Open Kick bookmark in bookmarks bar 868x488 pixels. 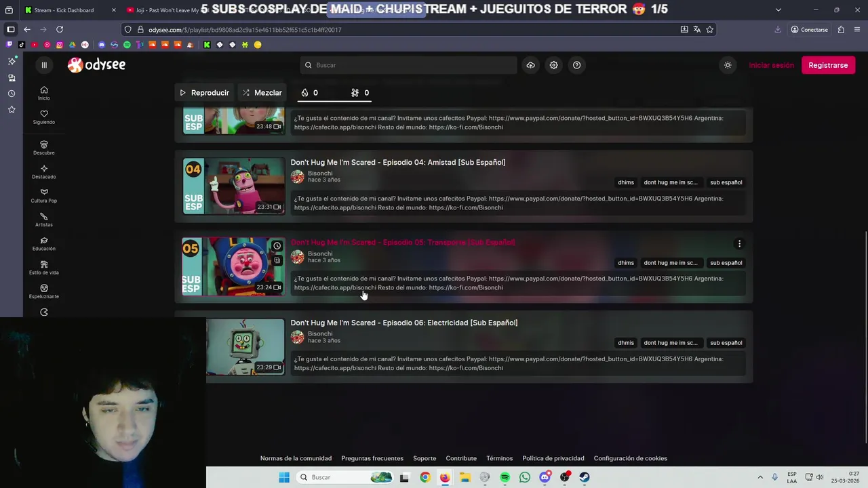(207, 45)
